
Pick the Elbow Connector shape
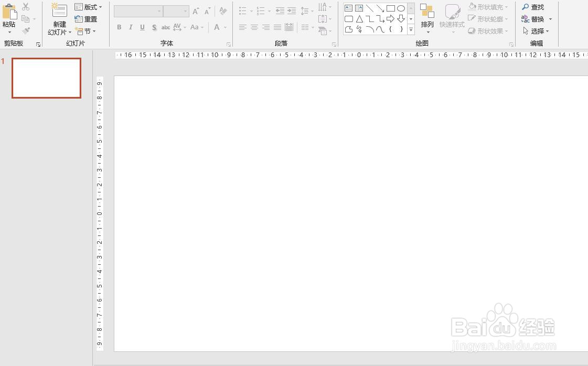pos(369,18)
